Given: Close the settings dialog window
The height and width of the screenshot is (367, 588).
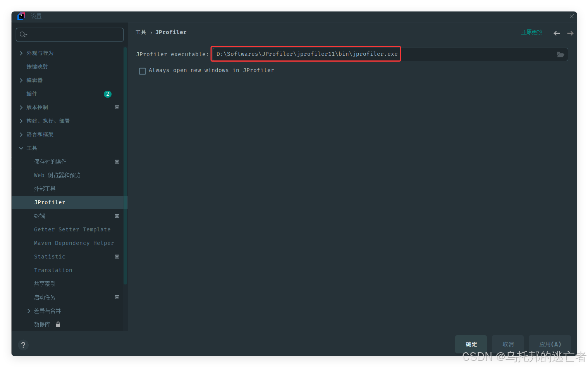Looking at the screenshot, I should pyautogui.click(x=571, y=16).
